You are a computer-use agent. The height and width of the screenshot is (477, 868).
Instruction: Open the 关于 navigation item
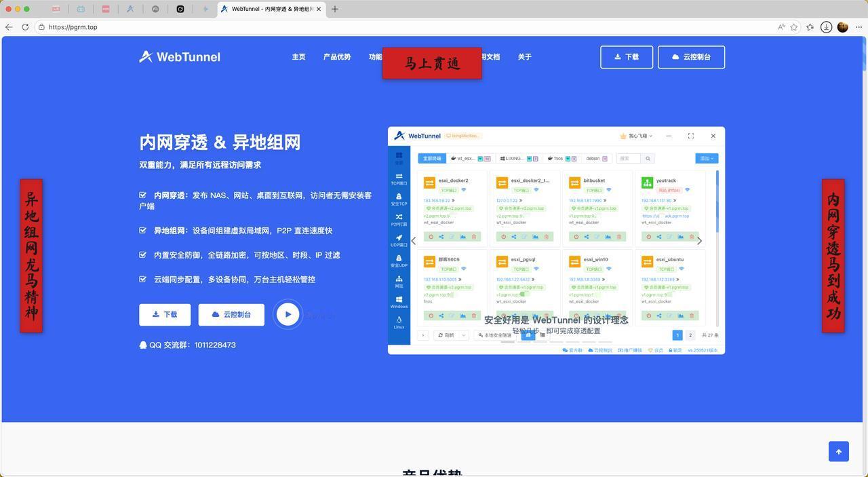[525, 57]
